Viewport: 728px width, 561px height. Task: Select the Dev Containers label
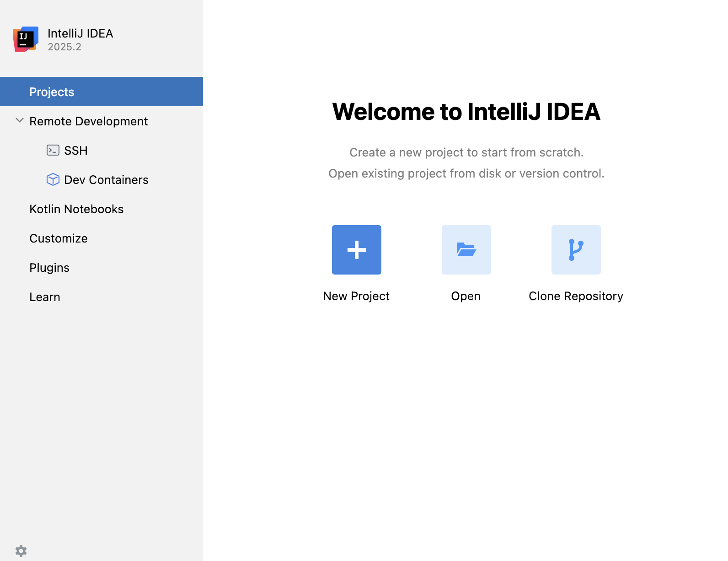click(x=106, y=180)
